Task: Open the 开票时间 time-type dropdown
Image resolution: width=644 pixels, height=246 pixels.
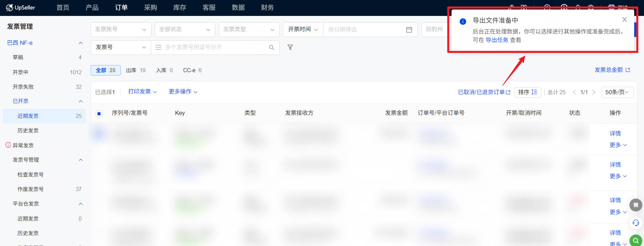Action: [303, 29]
